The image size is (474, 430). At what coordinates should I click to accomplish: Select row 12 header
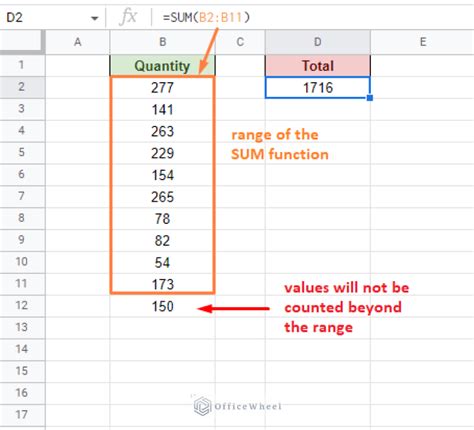[x=22, y=305]
